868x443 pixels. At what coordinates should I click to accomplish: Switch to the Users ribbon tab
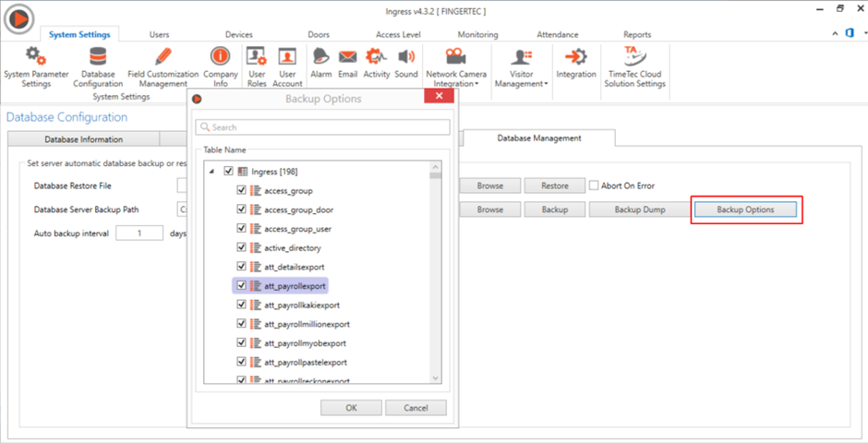160,34
